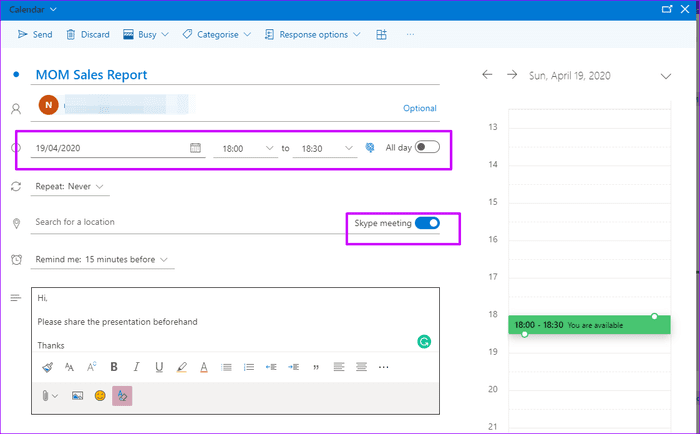Insert an emoji
This screenshot has height=434, width=700.
(x=100, y=396)
